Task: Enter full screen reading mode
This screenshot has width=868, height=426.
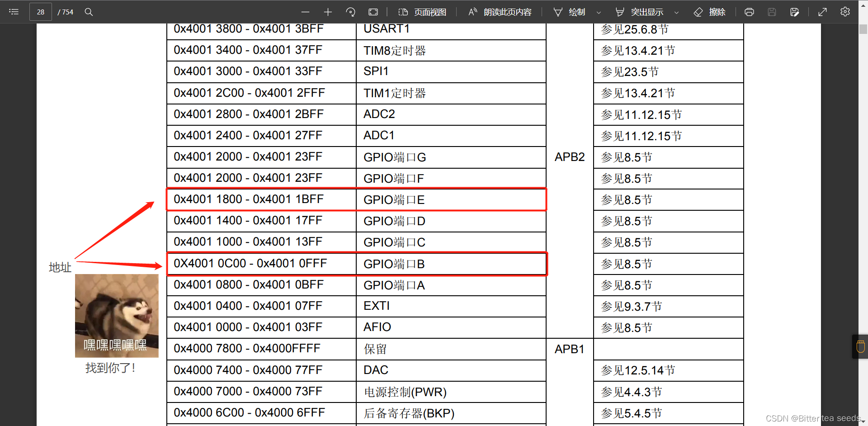Action: click(822, 12)
